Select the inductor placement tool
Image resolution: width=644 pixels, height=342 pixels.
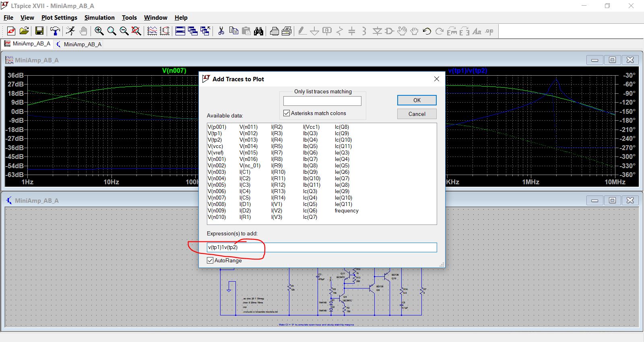click(364, 31)
